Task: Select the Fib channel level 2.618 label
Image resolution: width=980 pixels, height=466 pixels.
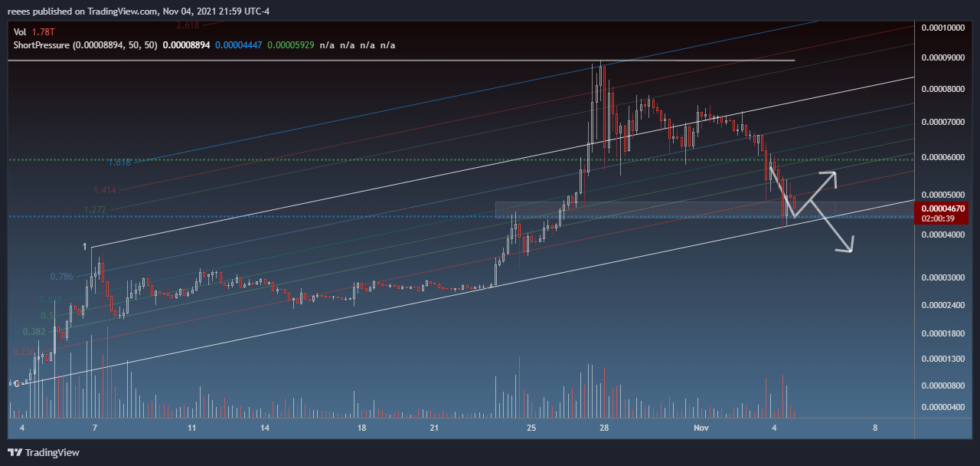Action: (188, 25)
